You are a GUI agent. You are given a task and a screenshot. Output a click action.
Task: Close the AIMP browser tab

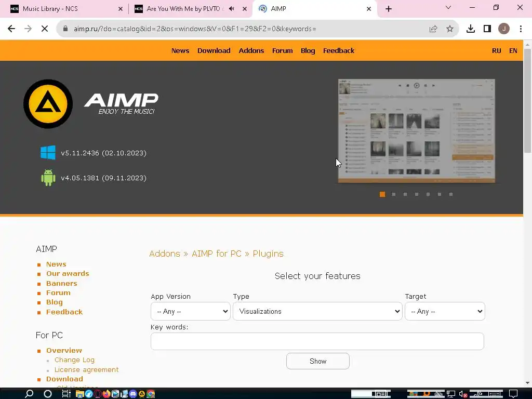(x=369, y=9)
